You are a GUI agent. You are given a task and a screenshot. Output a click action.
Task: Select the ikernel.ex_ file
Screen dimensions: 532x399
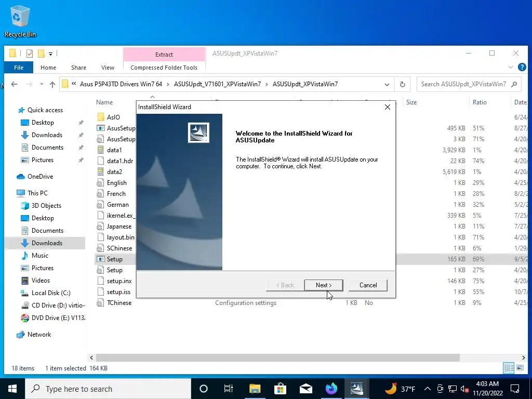point(121,216)
